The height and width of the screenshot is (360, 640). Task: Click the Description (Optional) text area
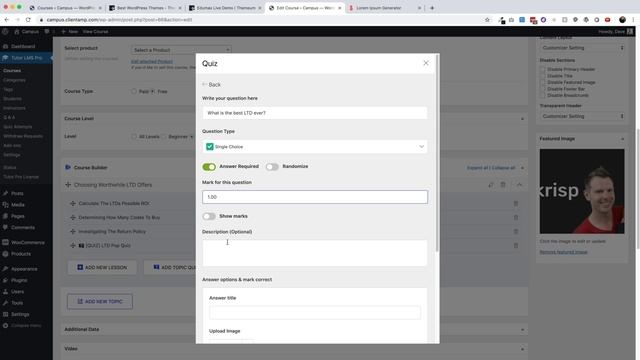(315, 253)
